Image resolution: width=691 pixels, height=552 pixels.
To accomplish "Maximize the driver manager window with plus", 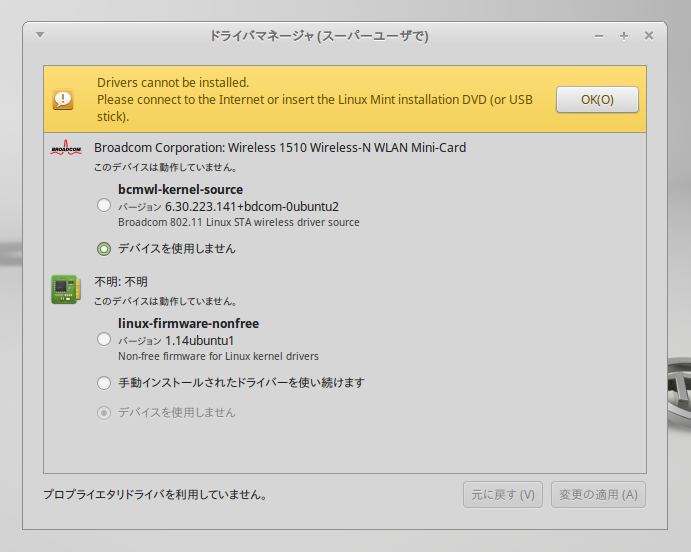I will pos(624,36).
